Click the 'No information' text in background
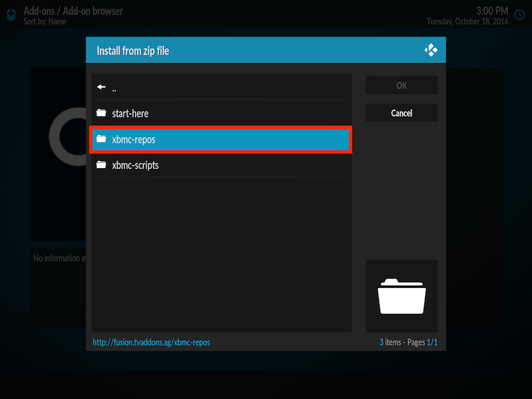 pos(59,258)
